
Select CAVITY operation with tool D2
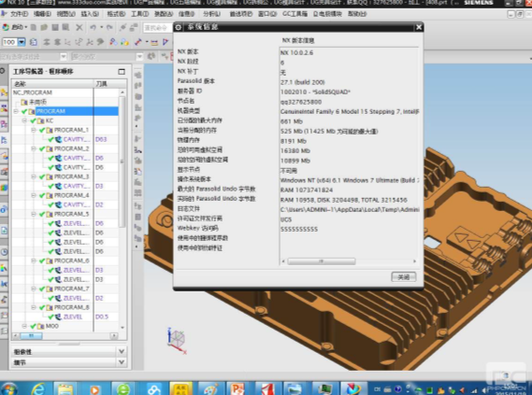(77, 205)
